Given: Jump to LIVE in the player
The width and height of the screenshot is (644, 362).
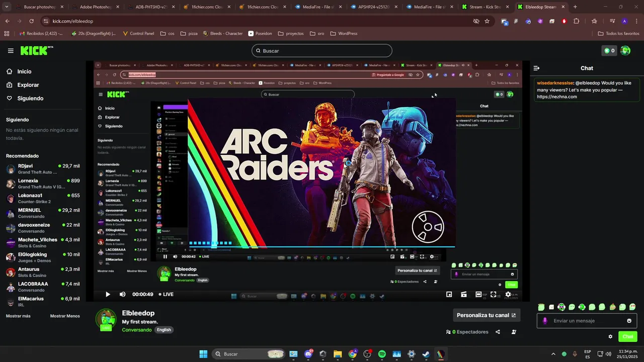Looking at the screenshot, I should click(x=166, y=294).
